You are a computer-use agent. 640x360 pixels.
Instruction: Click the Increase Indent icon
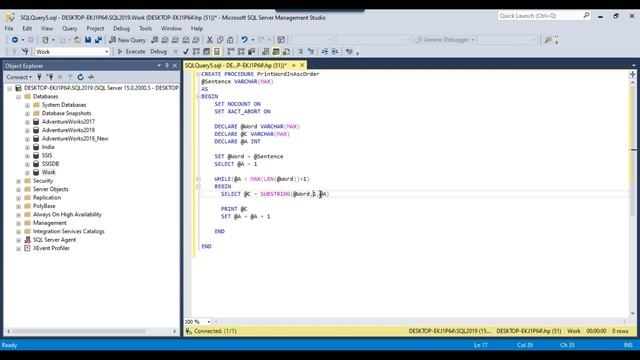(x=335, y=51)
